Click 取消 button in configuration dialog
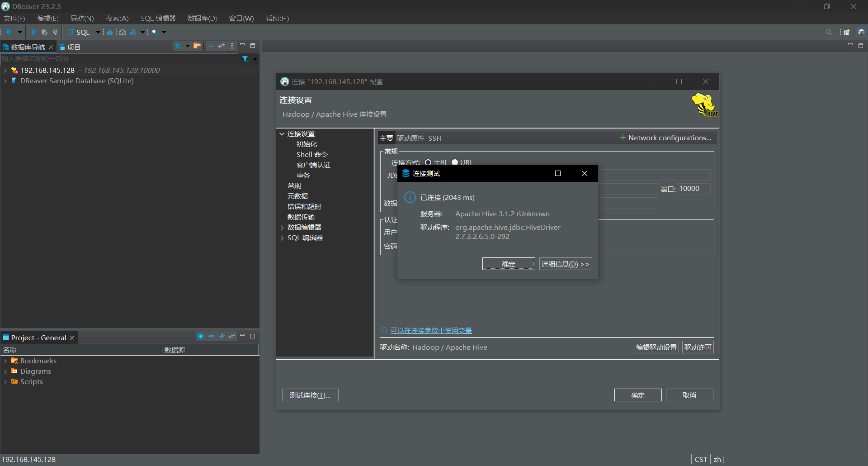 tap(689, 395)
